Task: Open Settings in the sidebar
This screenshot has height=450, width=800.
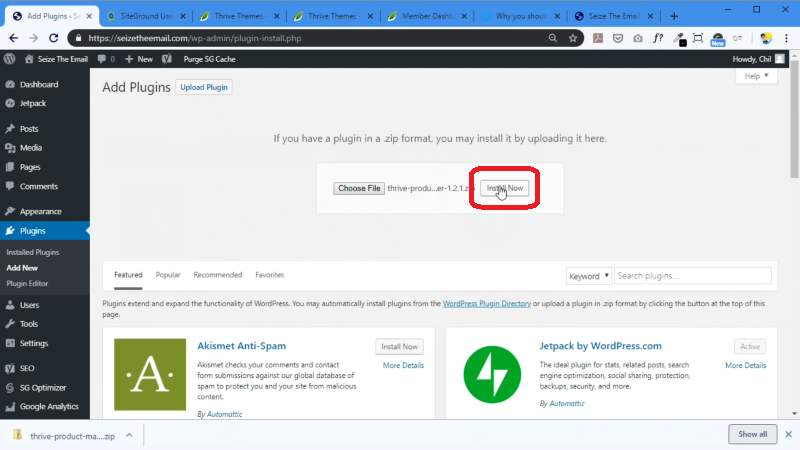Action: tap(34, 343)
